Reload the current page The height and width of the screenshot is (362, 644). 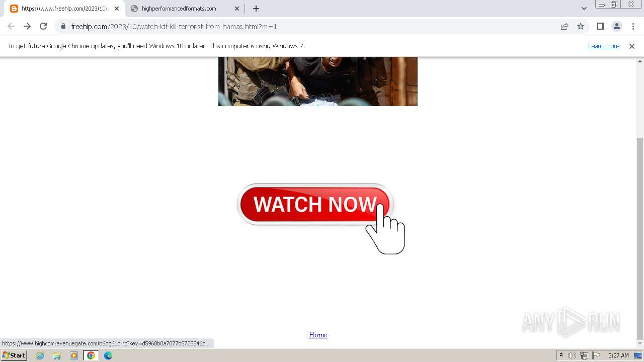click(43, 26)
